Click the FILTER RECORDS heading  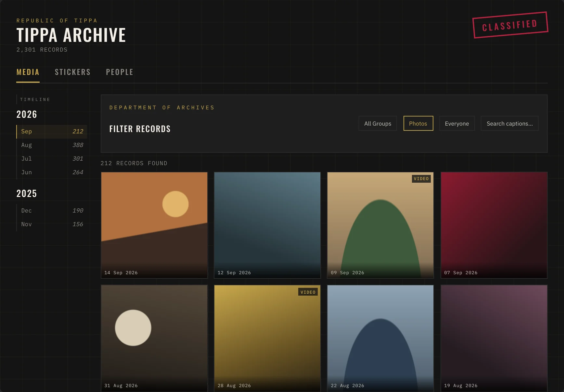140,129
